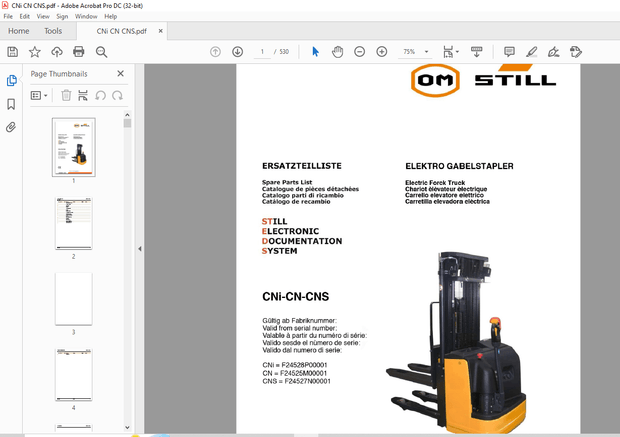Image resolution: width=620 pixels, height=437 pixels.
Task: Bookmark document with the star icon
Action: pyautogui.click(x=35, y=52)
